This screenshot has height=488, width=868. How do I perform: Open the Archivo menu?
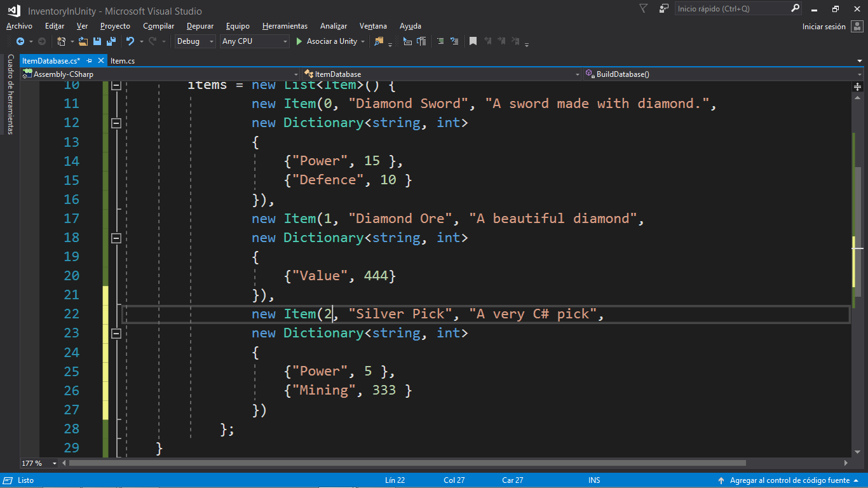point(19,26)
